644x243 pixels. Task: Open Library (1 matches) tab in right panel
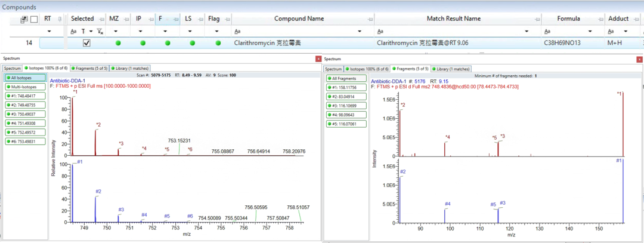[x=451, y=69]
